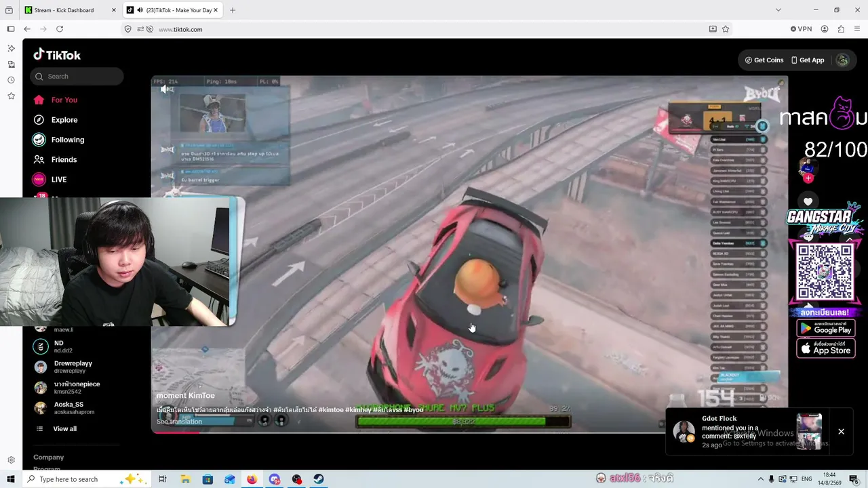Open ND's followed account
The height and width of the screenshot is (488, 868).
tap(59, 346)
